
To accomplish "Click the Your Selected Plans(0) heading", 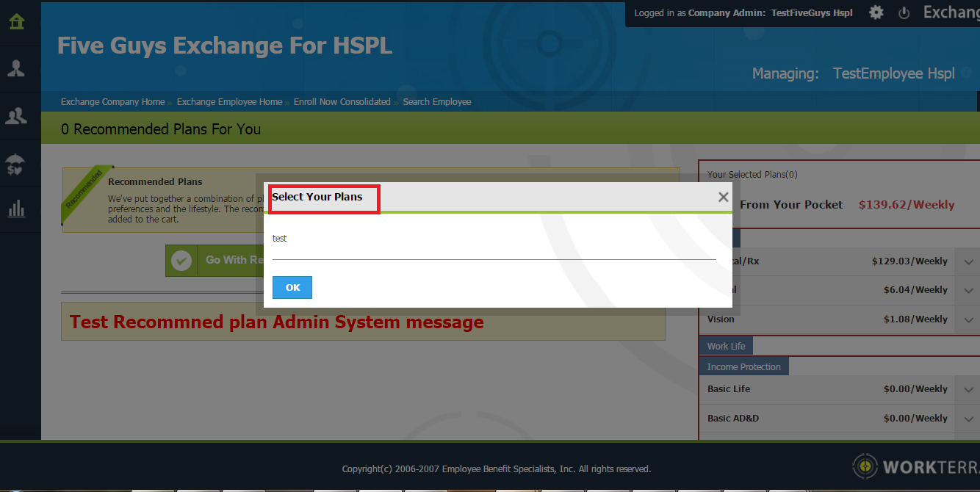I will coord(752,175).
